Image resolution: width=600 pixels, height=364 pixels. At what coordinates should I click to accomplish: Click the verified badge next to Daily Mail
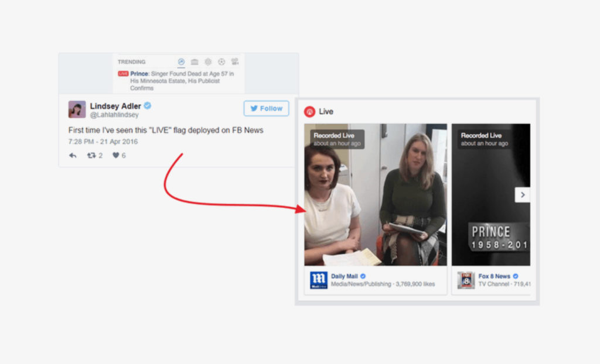(363, 276)
